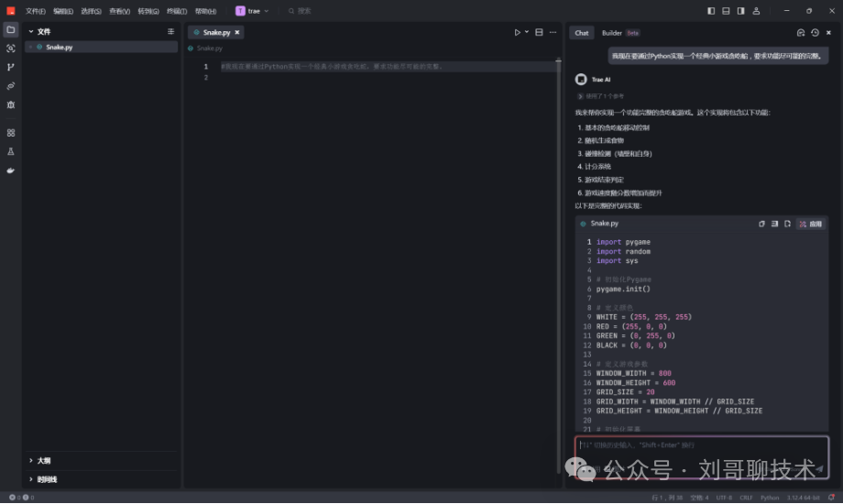Viewport: 843px width, 504px height.
Task: Click the Testing flask icon in sidebar
Action: [11, 151]
